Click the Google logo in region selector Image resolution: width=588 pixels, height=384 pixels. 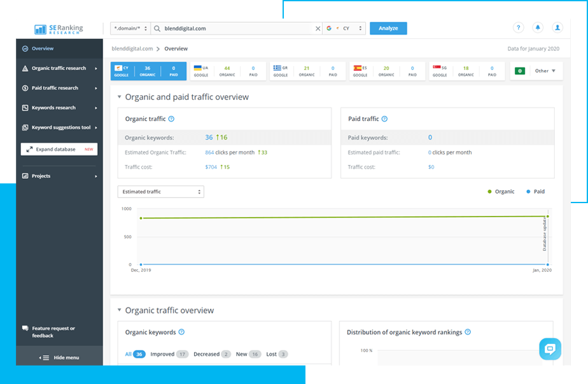pyautogui.click(x=329, y=28)
